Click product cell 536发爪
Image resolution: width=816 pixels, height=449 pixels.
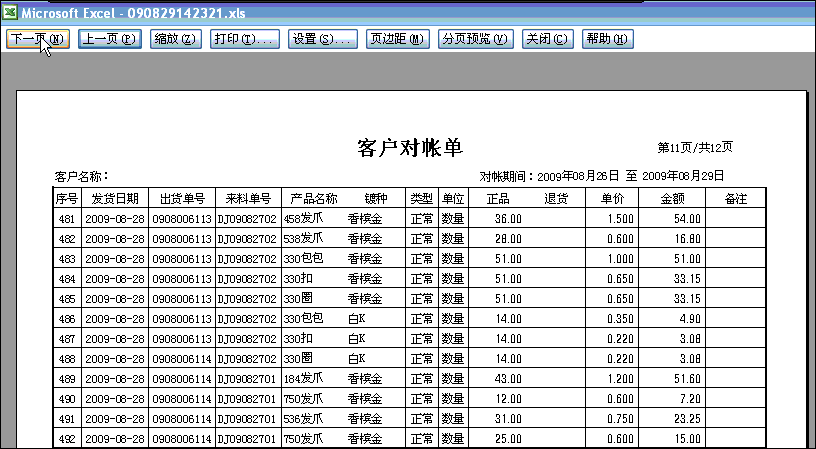[x=303, y=419]
